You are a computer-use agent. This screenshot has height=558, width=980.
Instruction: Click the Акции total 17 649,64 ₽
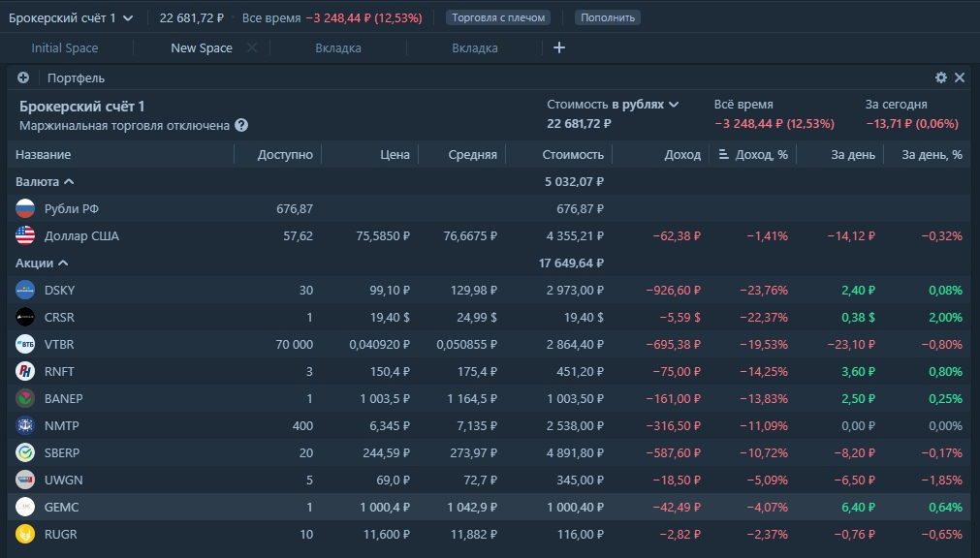coord(571,263)
